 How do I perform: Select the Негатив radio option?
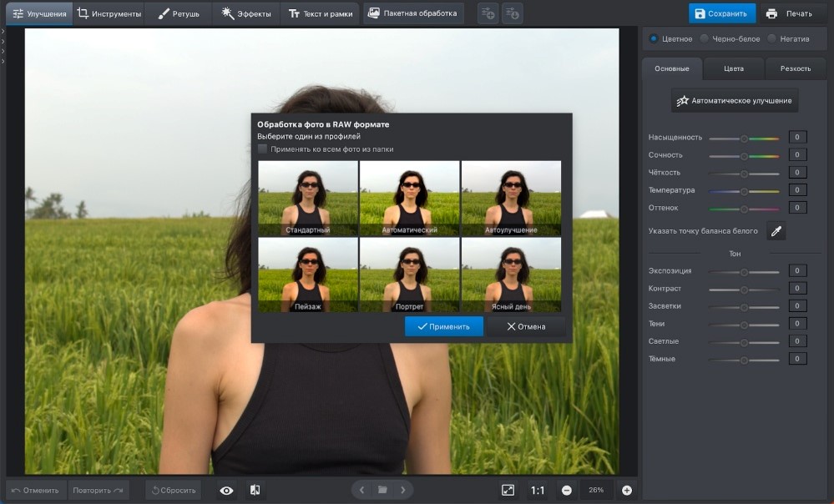(771, 38)
